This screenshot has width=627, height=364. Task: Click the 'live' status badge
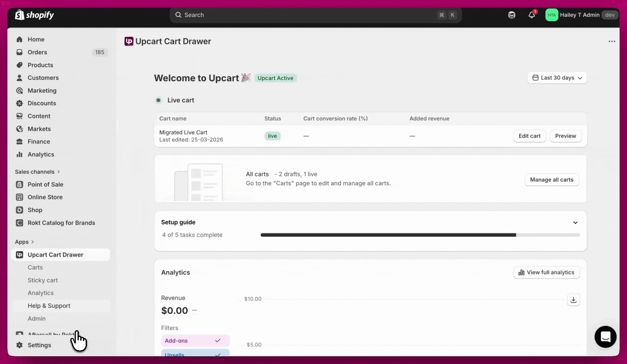272,136
